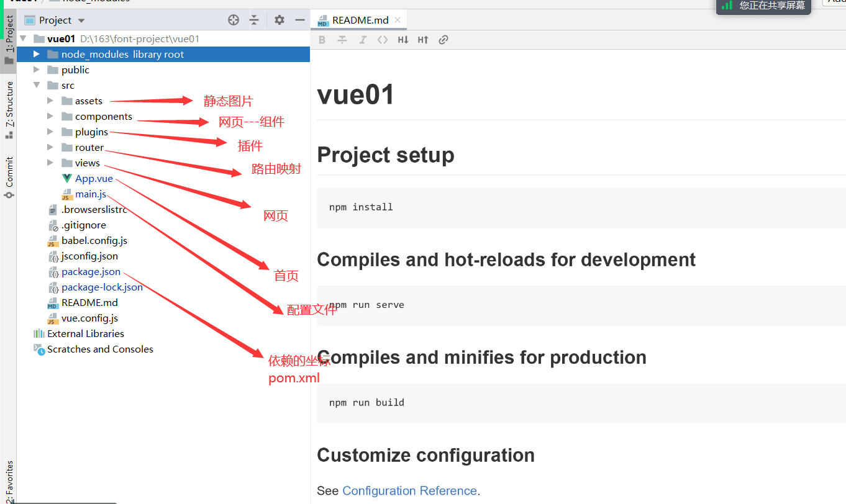This screenshot has width=846, height=504.
Task: Click the decrease header level icon
Action: (403, 40)
